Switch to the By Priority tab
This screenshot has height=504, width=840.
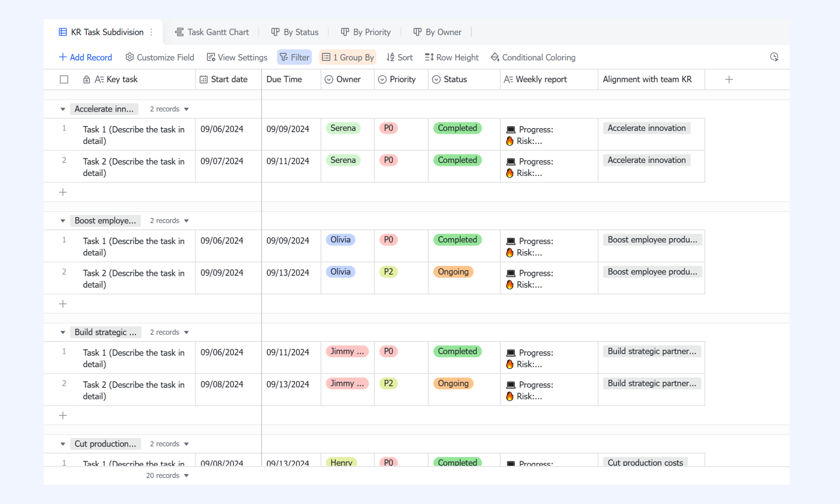point(365,32)
